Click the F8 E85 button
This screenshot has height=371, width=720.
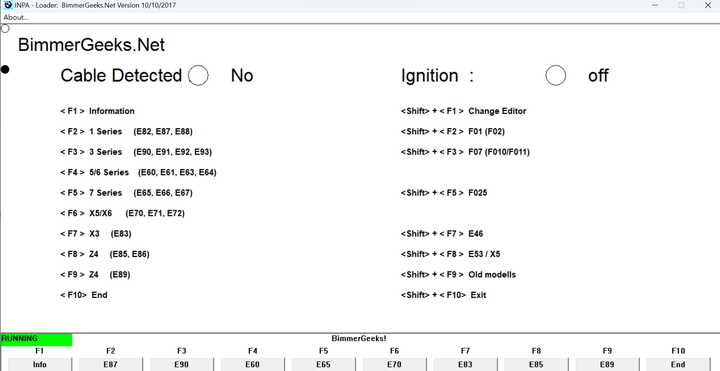pos(536,365)
